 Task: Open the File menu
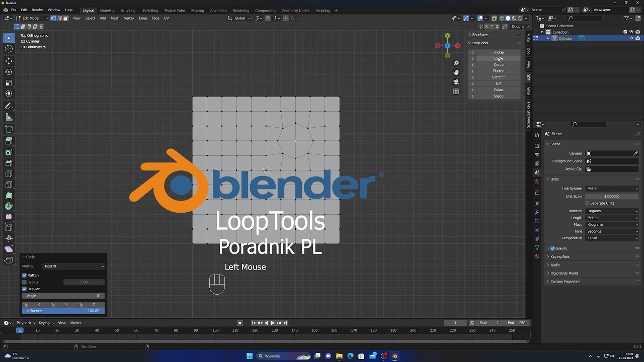point(14,10)
